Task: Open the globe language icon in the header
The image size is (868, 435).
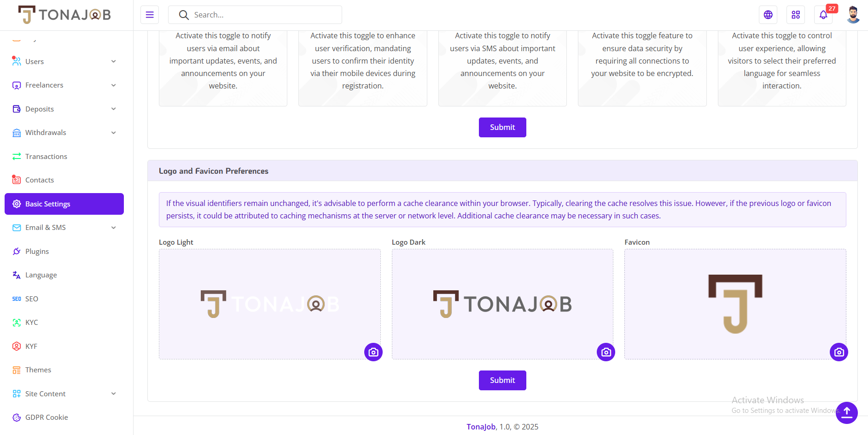Action: click(768, 15)
